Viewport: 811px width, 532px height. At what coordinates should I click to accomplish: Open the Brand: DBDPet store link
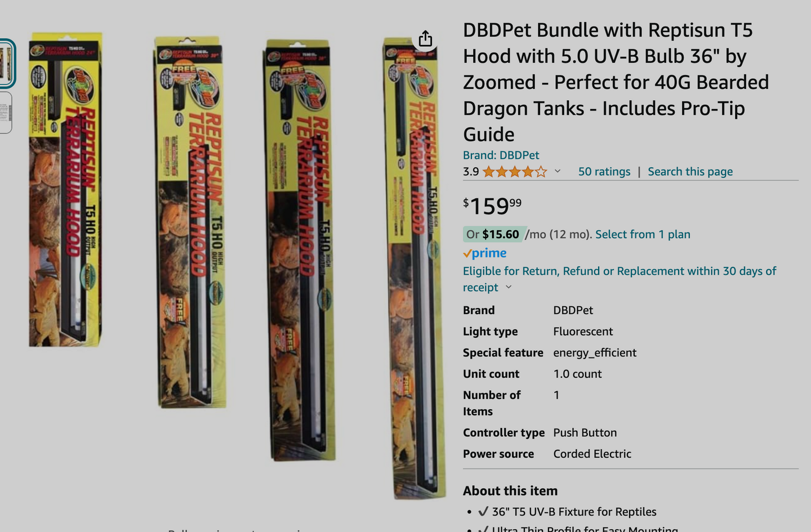pos(501,155)
